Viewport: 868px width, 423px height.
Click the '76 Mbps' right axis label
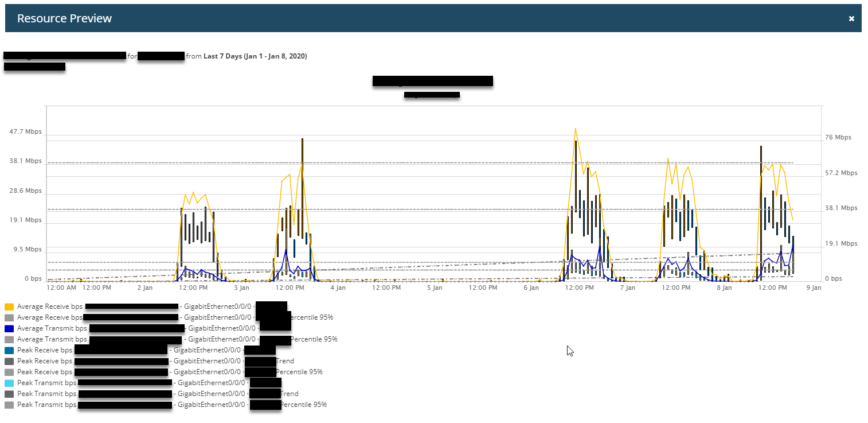(838, 137)
